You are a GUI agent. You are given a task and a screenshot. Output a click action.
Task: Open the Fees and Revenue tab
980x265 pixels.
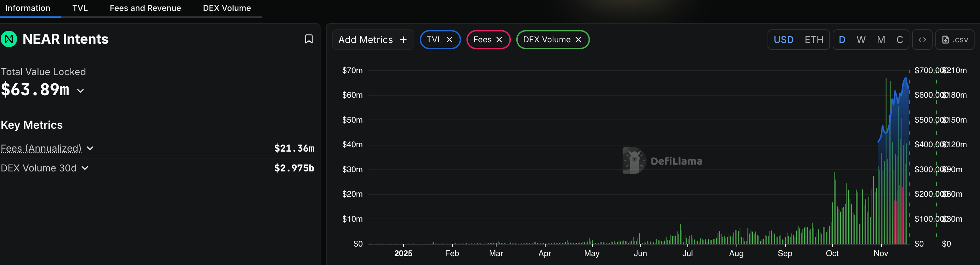(x=145, y=8)
